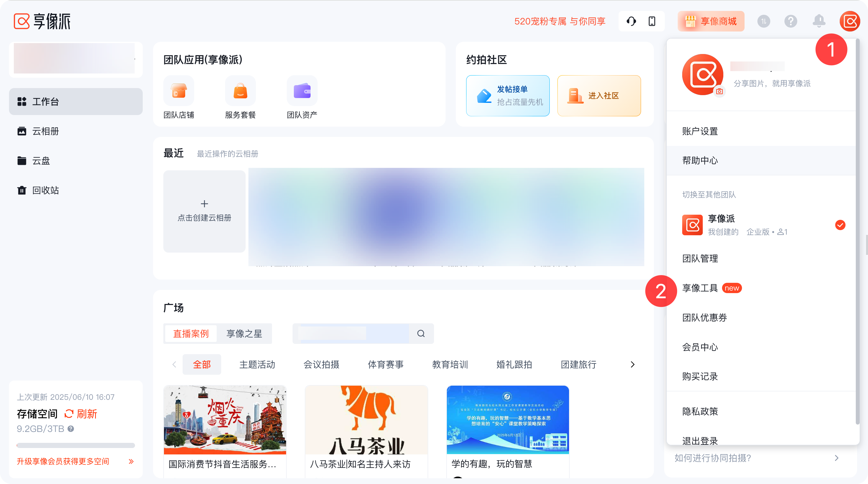The image size is (868, 484).
Task: Open the 学的有趣，玩的智慧 case thumbnail
Action: [x=508, y=420]
